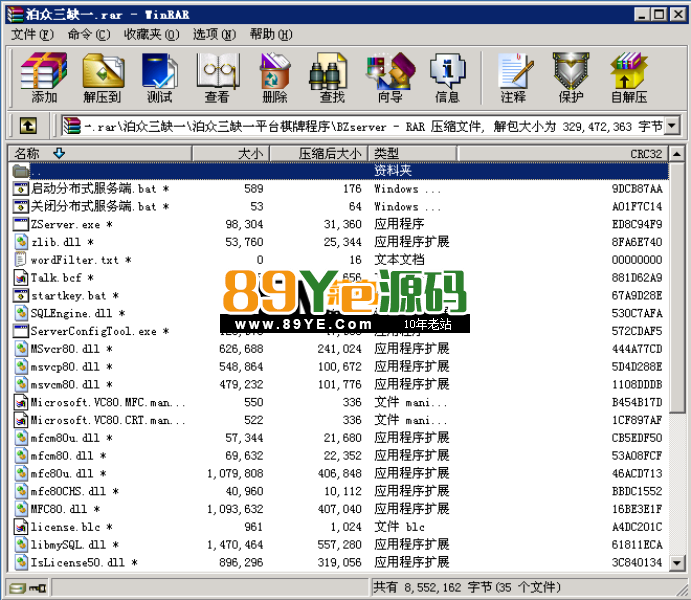
Task: Open the 选项(N) menu
Action: tap(214, 34)
